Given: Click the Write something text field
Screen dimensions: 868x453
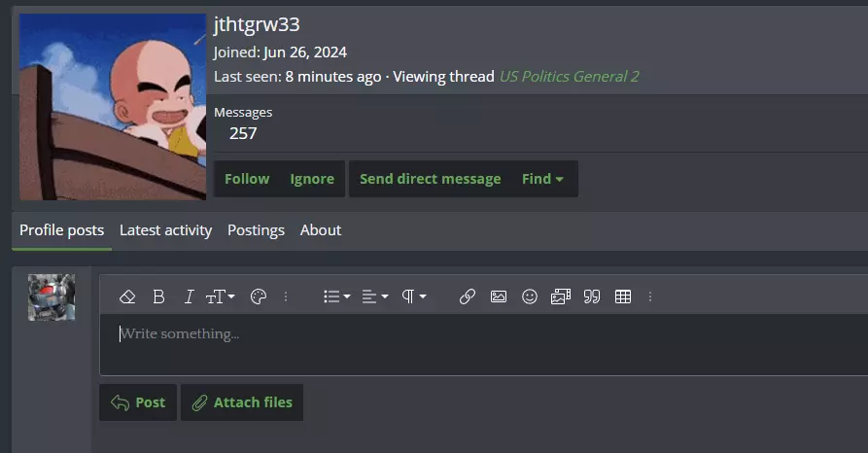Looking at the screenshot, I should coord(483,344).
